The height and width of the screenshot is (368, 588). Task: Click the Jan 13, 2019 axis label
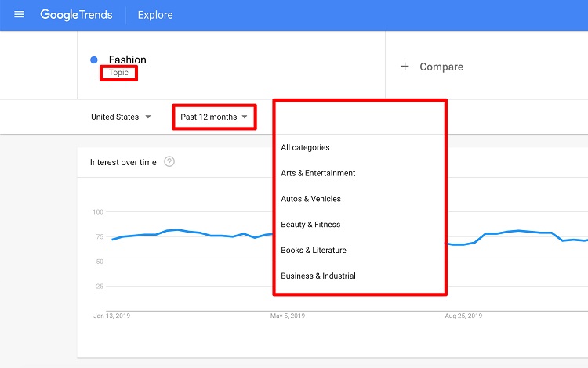tap(112, 316)
